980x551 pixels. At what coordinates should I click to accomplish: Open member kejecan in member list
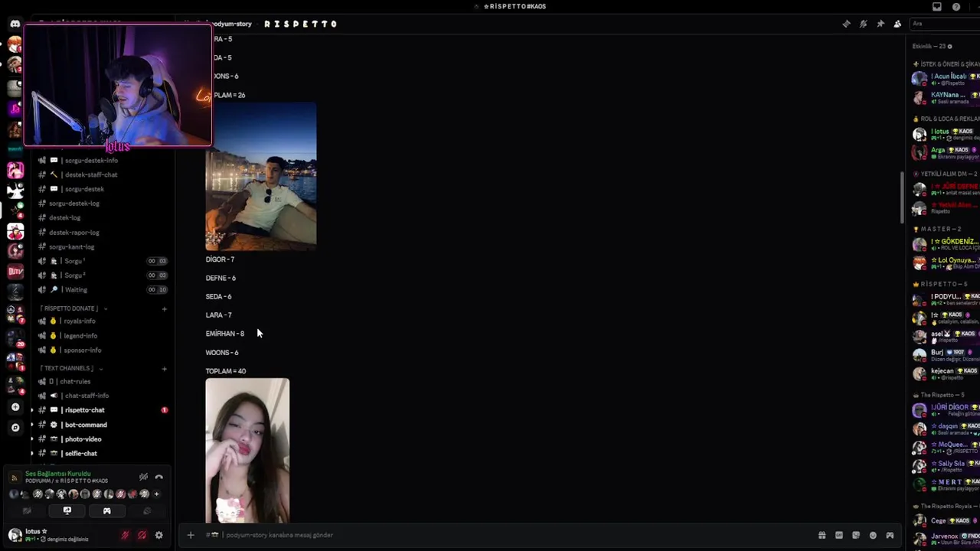click(x=946, y=373)
